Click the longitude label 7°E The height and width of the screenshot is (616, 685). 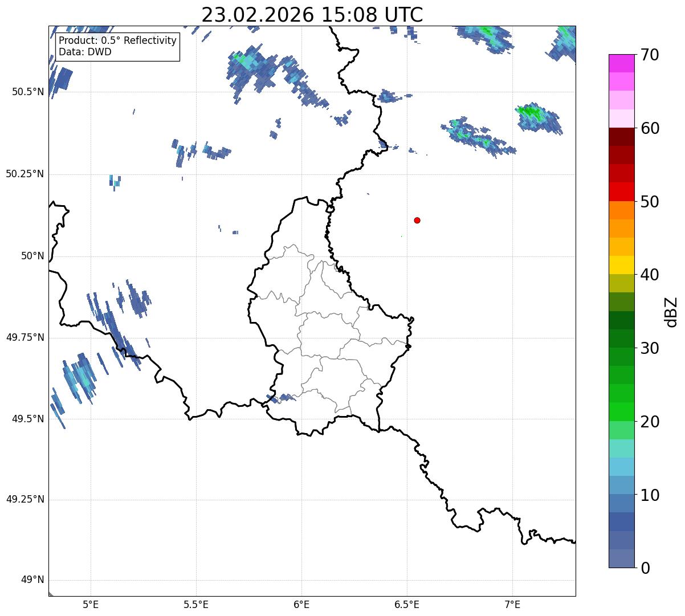(512, 604)
